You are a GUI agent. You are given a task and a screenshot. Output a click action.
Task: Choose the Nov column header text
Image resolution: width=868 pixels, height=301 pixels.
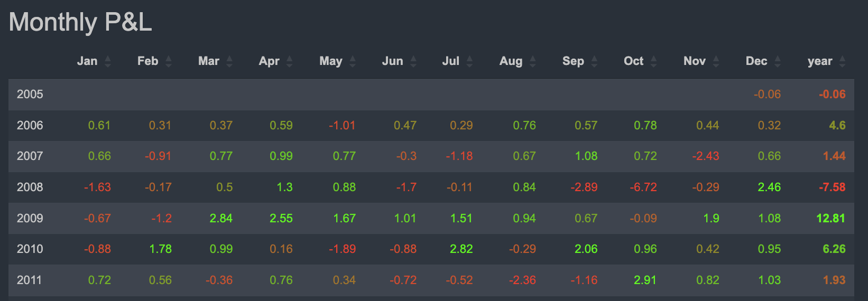(694, 61)
